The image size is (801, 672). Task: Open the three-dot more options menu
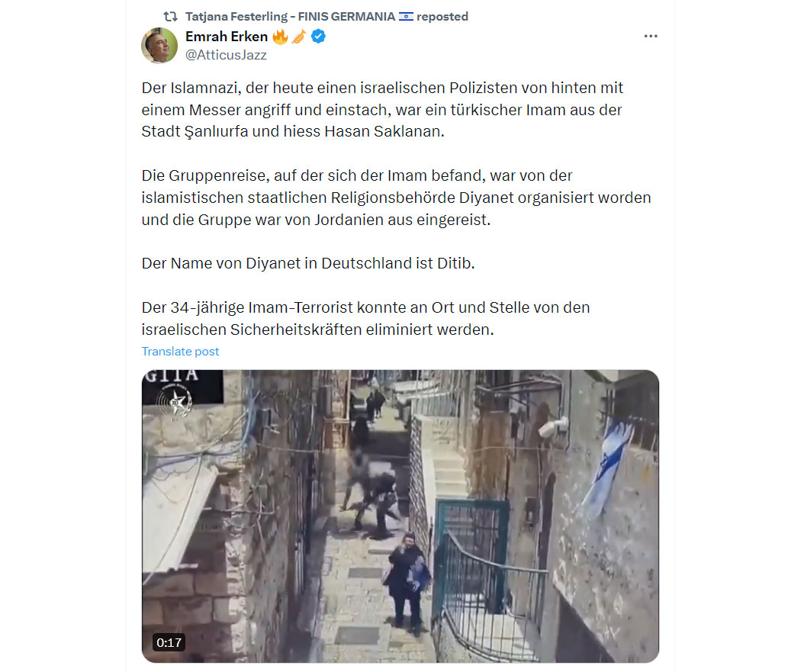(x=650, y=37)
